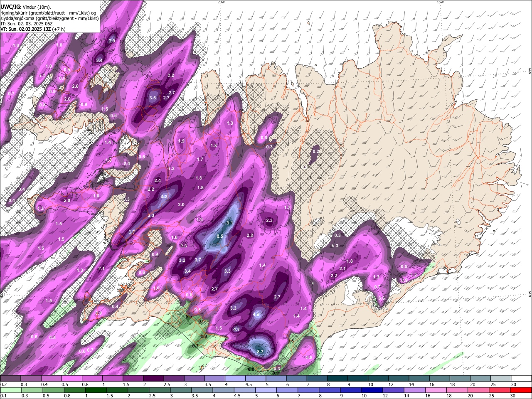
Task: Click the "15W" longitude label
Action: click(440, 2)
